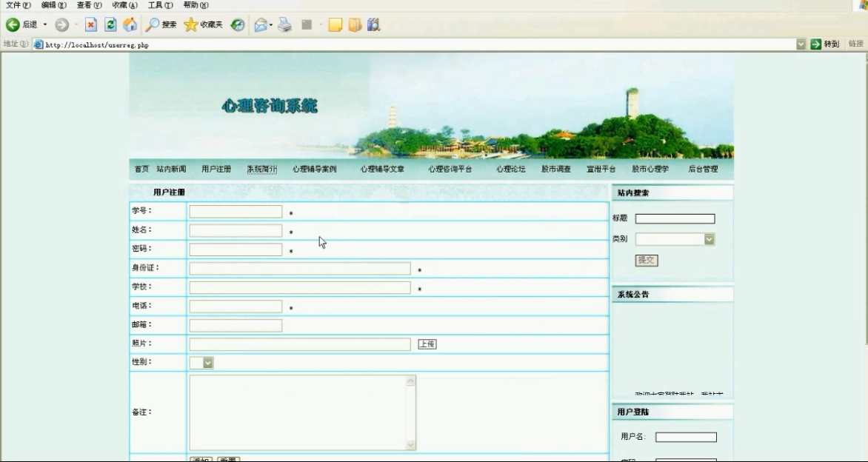Stop page loading with red X icon
This screenshot has height=462, width=868.
coord(91,24)
